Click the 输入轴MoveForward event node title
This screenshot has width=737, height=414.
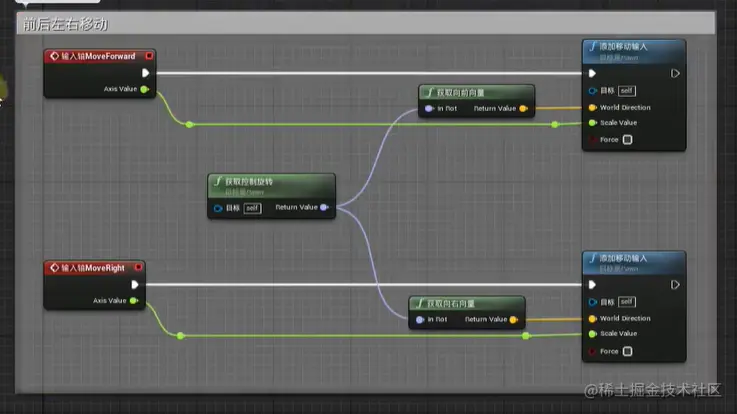tap(98, 56)
